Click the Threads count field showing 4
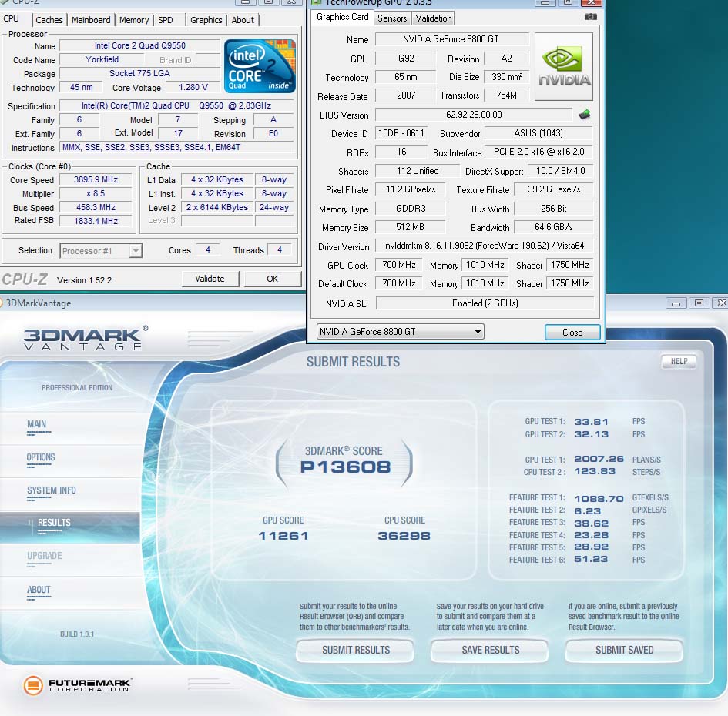 pos(280,249)
